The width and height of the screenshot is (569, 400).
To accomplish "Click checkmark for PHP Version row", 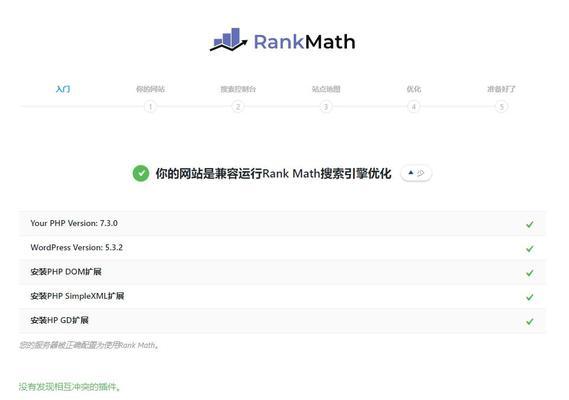I will coord(530,224).
